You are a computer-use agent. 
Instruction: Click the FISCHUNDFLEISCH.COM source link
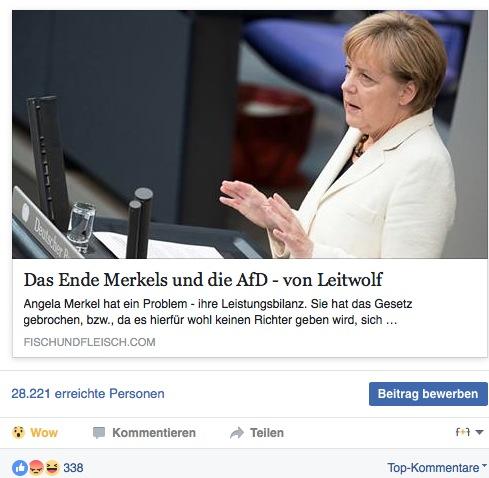coord(90,342)
